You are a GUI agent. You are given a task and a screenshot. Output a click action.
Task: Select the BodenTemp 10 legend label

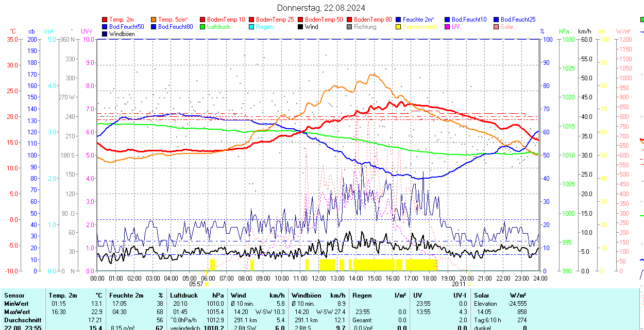coord(226,20)
